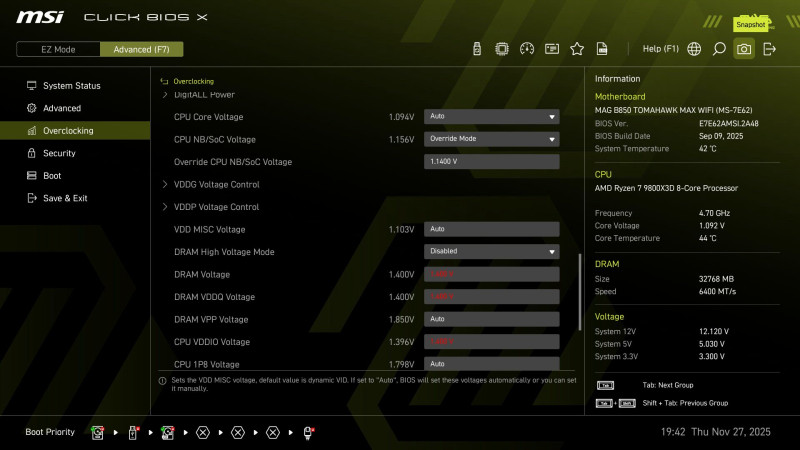The width and height of the screenshot is (800, 450).
Task: Click motherboard name MAG B850 TOMAHAWK MAX WIFI
Action: [673, 110]
